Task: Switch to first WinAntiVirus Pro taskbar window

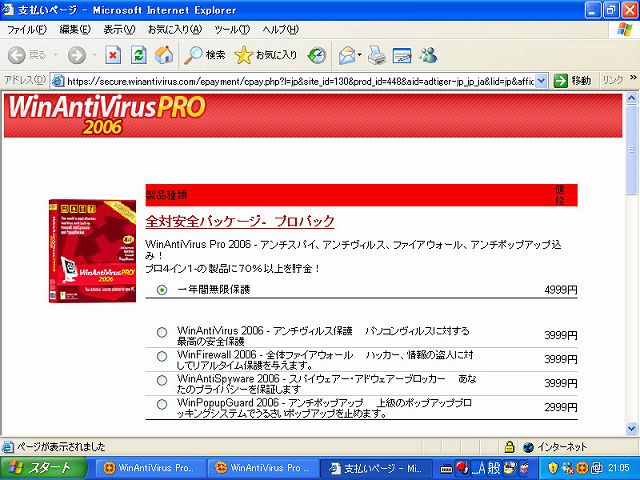Action: pos(150,468)
